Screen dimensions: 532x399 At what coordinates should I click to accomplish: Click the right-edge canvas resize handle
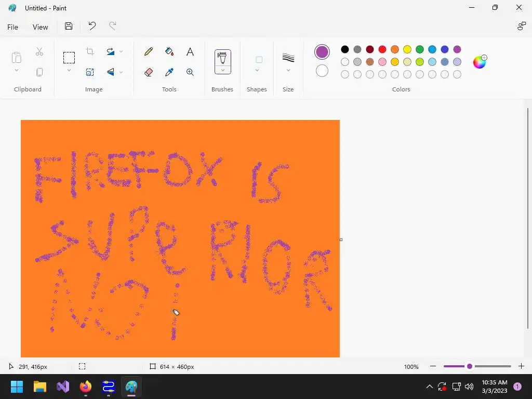(x=341, y=240)
